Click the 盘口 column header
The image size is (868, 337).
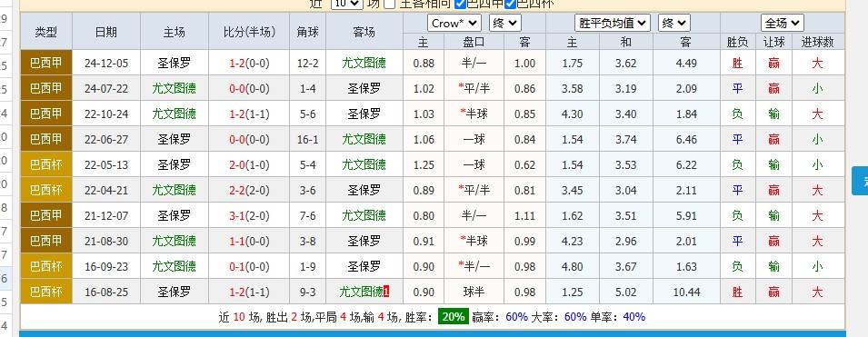[474, 42]
